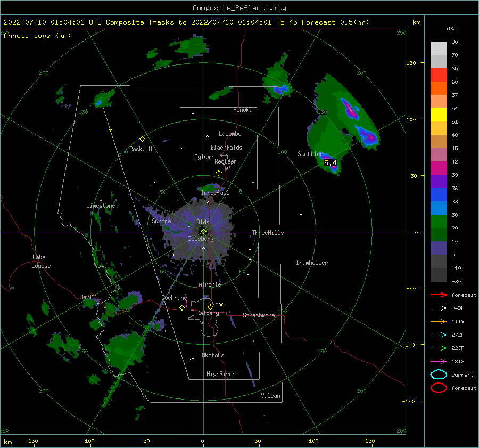479x448 pixels.
Task: Click the yellow diamond marker in Calgary
Action: [210, 307]
